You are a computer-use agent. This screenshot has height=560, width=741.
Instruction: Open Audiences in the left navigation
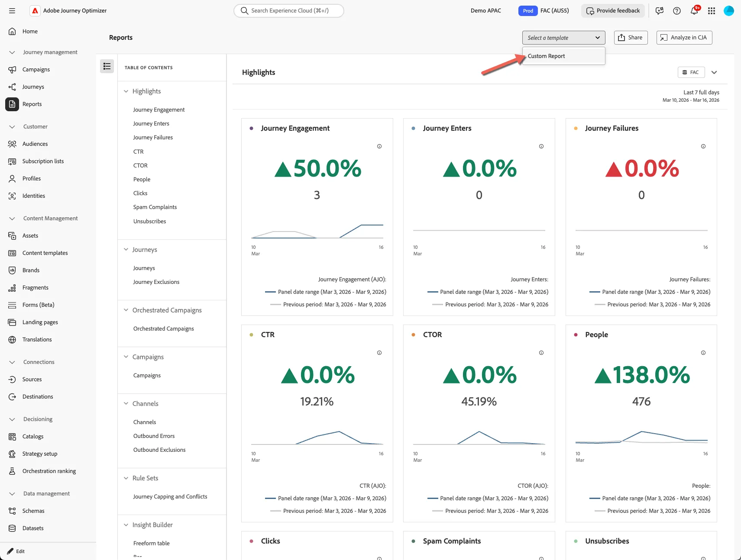pyautogui.click(x=35, y=144)
